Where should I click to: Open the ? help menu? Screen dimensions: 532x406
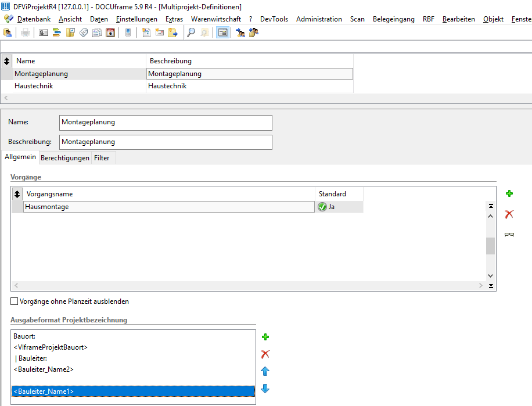coord(251,19)
